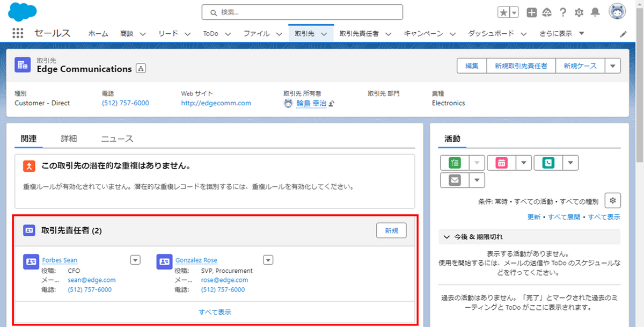
Task: Click the change owner icon beside 輪島 幸治
Action: 332,103
